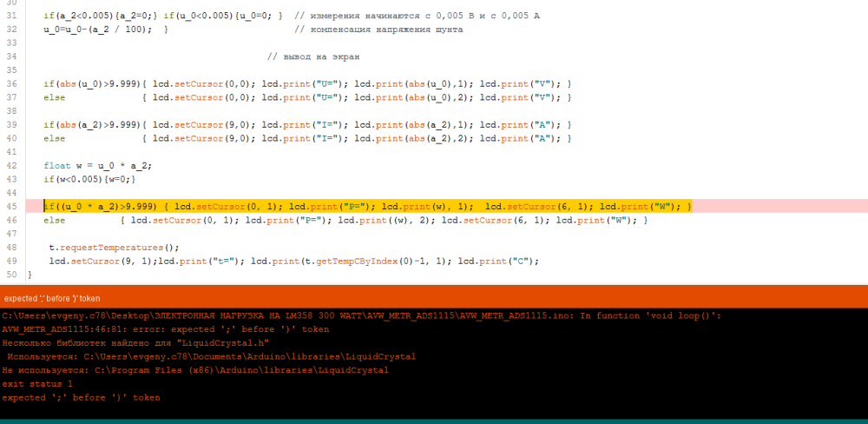Click the orange error status bar message
Viewport: 868px width, 424px height.
pyautogui.click(x=52, y=298)
